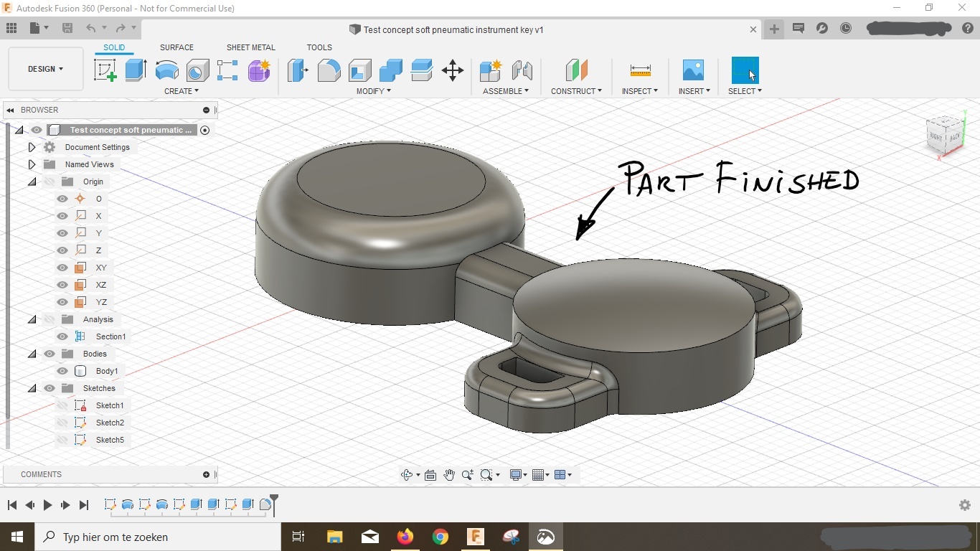Open the CREATE dropdown menu
980x551 pixels.
tap(182, 91)
